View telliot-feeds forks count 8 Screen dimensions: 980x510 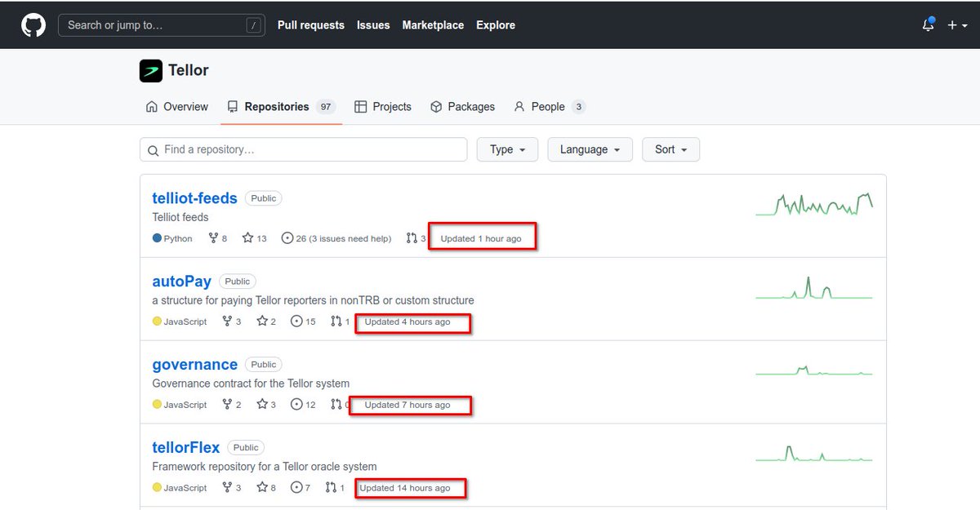point(218,238)
